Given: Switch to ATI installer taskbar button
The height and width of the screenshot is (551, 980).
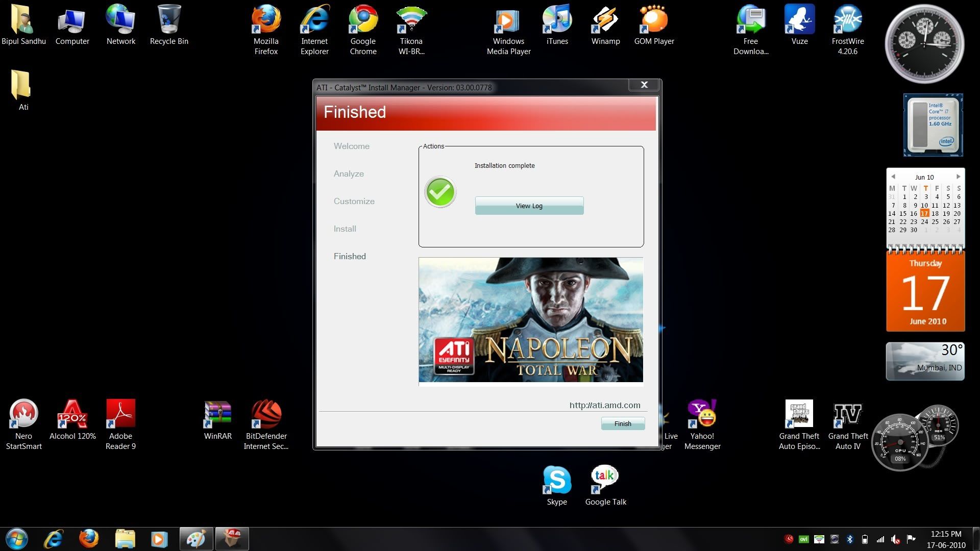Looking at the screenshot, I should point(232,539).
